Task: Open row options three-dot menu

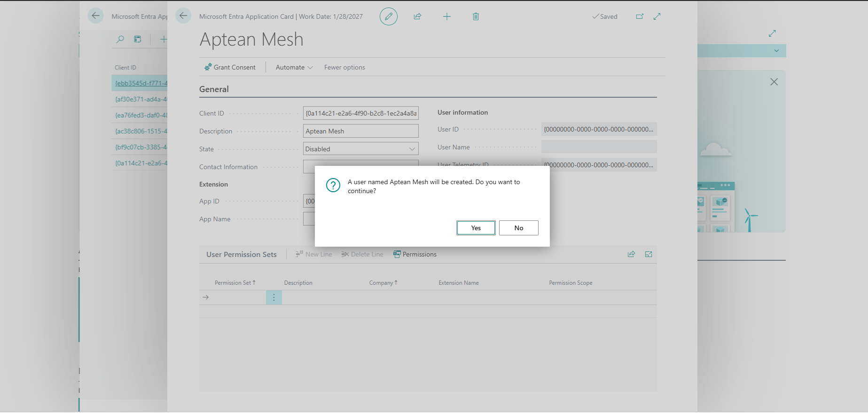Action: [274, 297]
